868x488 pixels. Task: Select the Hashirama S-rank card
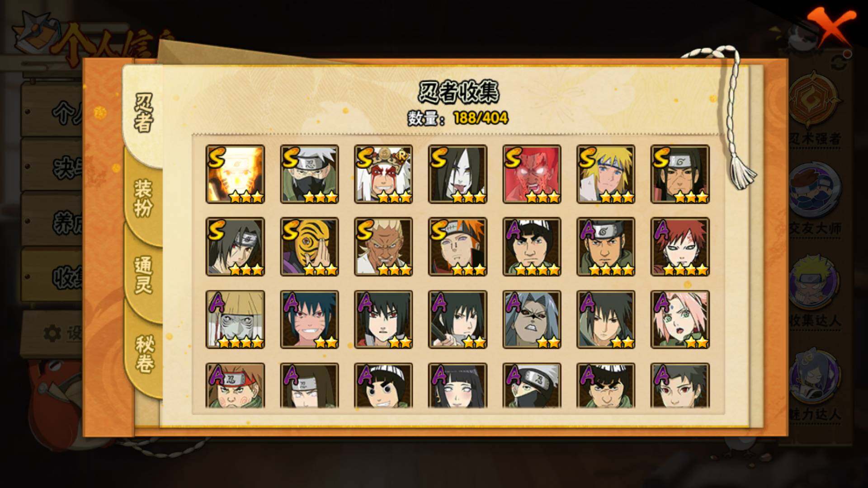click(x=680, y=174)
